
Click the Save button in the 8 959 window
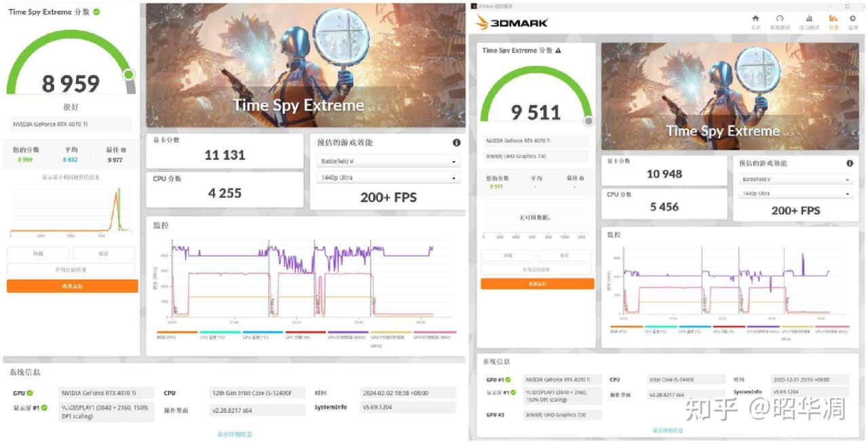tap(104, 254)
